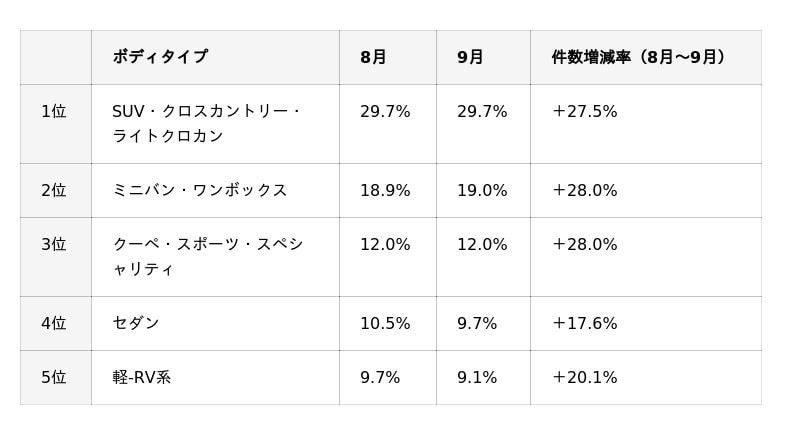Screen dimensions: 800x435
Task: Click the +20.1% change rate cell
Action: tap(584, 377)
